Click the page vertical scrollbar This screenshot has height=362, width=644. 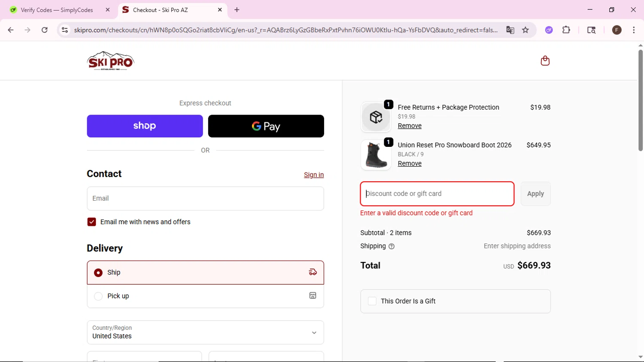click(640, 100)
